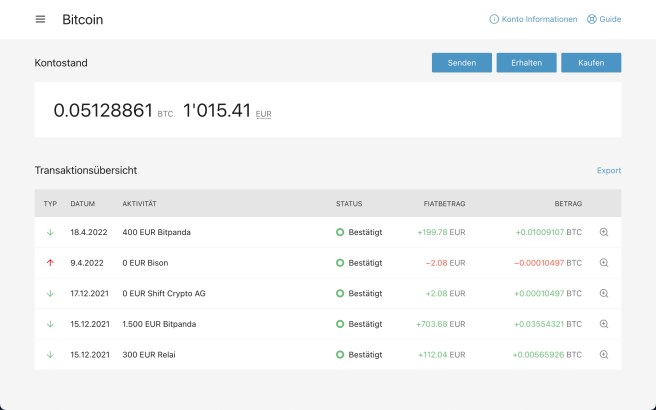Select the 0 EUR Shift Crypto AG transaction
656x410 pixels.
tap(166, 293)
